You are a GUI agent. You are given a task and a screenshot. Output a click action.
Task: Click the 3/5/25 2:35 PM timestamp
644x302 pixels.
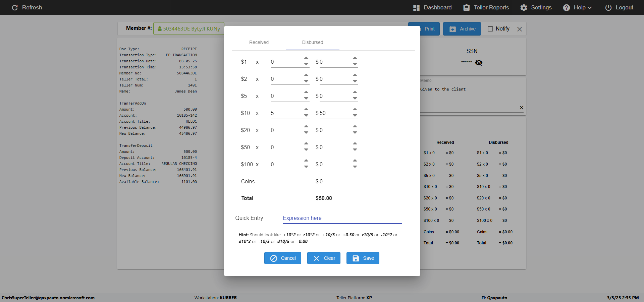(x=623, y=298)
